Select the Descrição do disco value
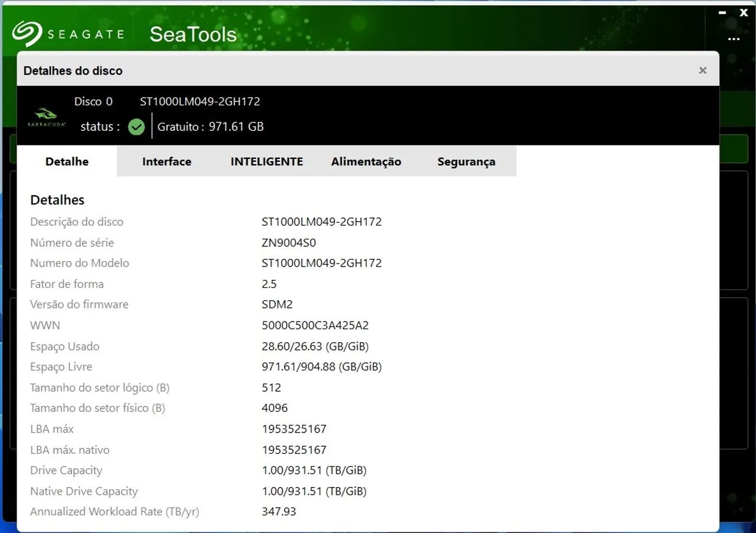Image resolution: width=756 pixels, height=533 pixels. [322, 222]
